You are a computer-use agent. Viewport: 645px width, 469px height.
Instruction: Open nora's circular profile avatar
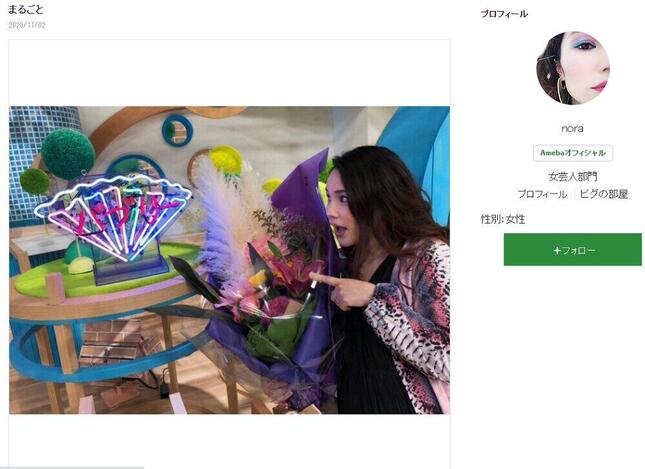tap(573, 68)
